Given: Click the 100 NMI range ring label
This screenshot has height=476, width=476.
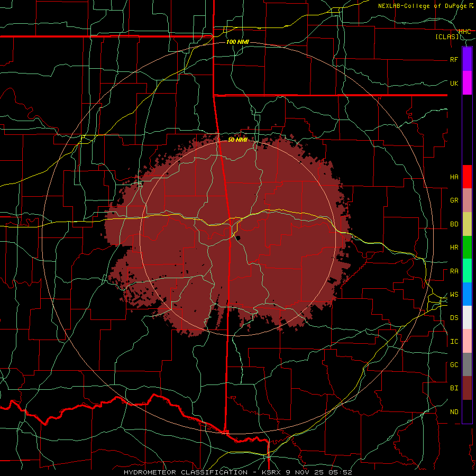Looking at the screenshot, I should point(237,42).
